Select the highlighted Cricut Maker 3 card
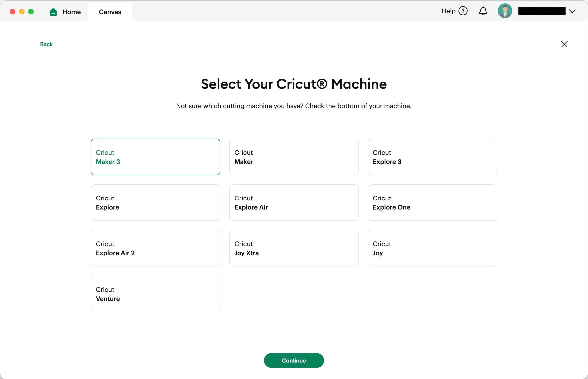This screenshot has height=379, width=588. coord(155,157)
